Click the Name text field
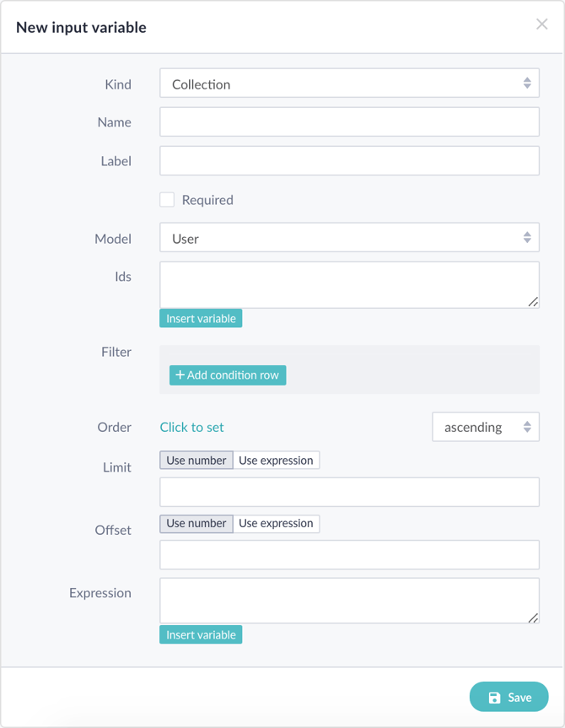 pyautogui.click(x=349, y=122)
